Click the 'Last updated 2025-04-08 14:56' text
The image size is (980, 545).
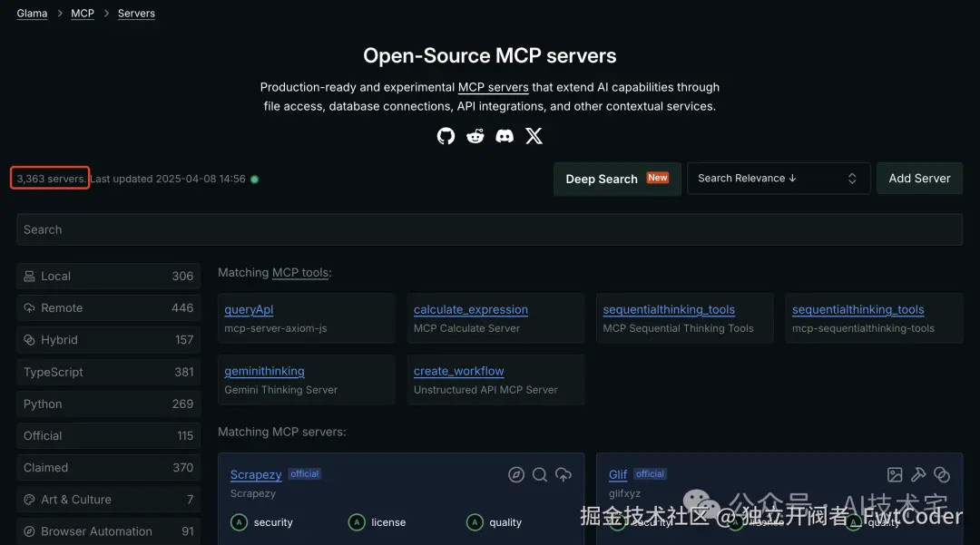point(168,179)
